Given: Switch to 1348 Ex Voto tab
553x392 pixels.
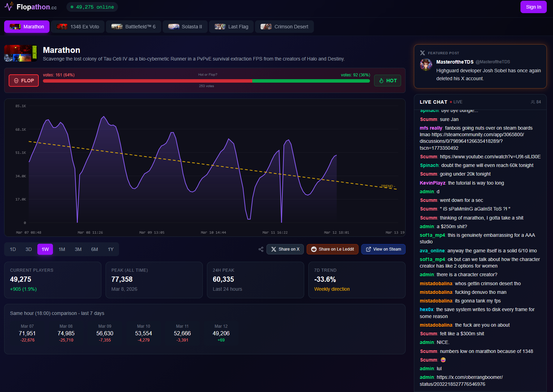Looking at the screenshot, I should tap(78, 27).
